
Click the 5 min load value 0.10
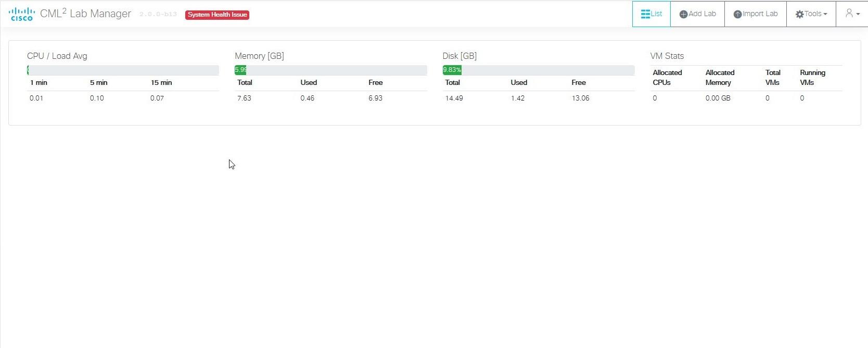click(x=97, y=98)
